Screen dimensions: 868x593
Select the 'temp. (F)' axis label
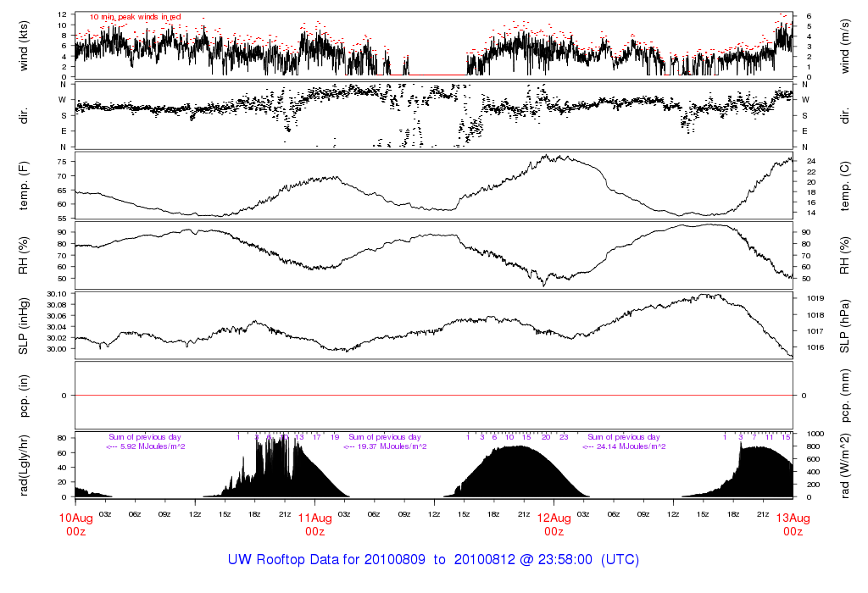click(x=25, y=186)
